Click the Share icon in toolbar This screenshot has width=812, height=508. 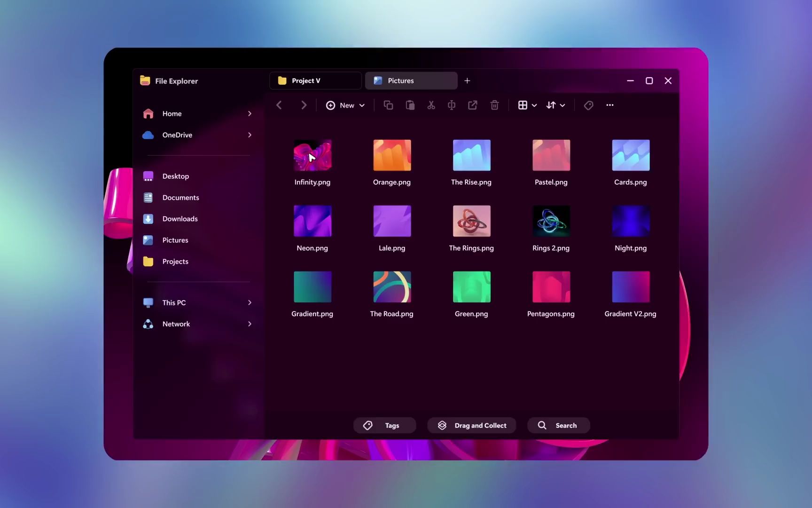[473, 105]
